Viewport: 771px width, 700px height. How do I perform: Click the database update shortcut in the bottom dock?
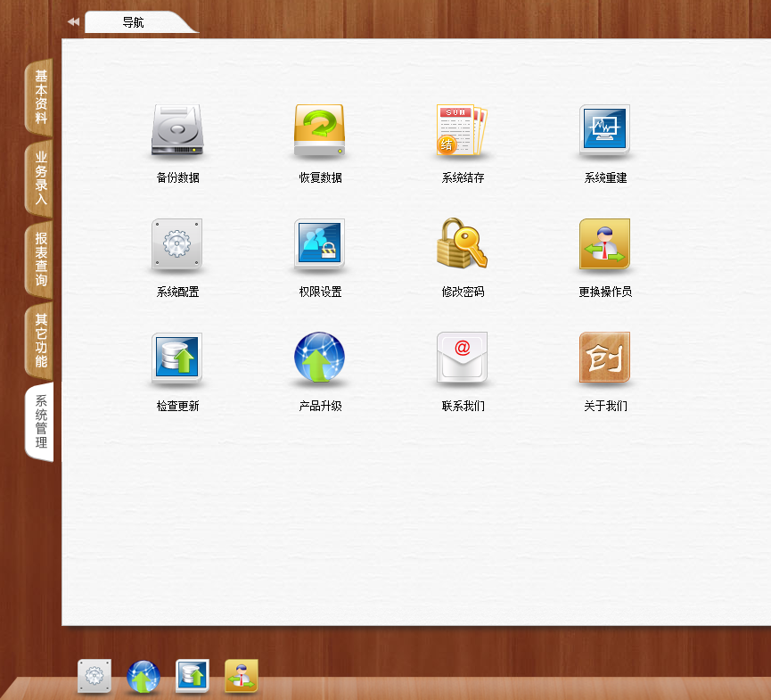point(193,676)
